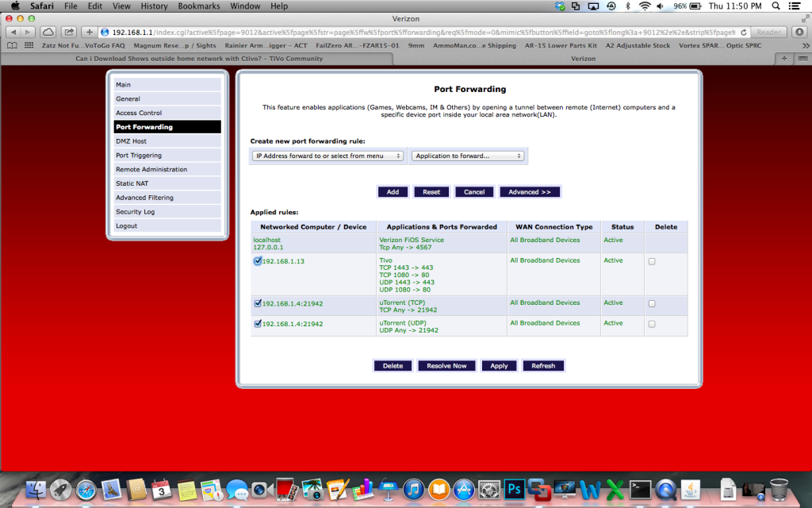Viewport: 812px width, 508px height.
Task: Open Spotlight search in the menu bar
Action: pos(776,6)
